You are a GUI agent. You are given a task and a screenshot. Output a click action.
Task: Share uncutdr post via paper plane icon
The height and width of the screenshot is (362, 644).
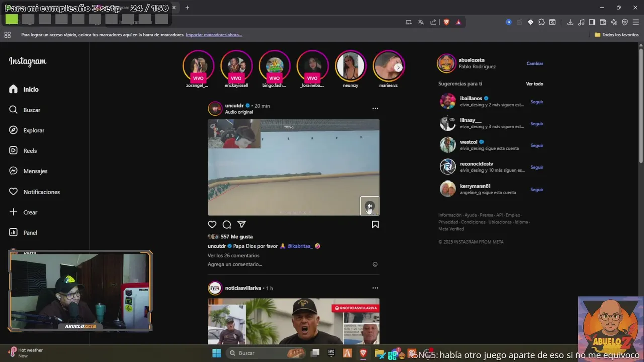tap(242, 225)
